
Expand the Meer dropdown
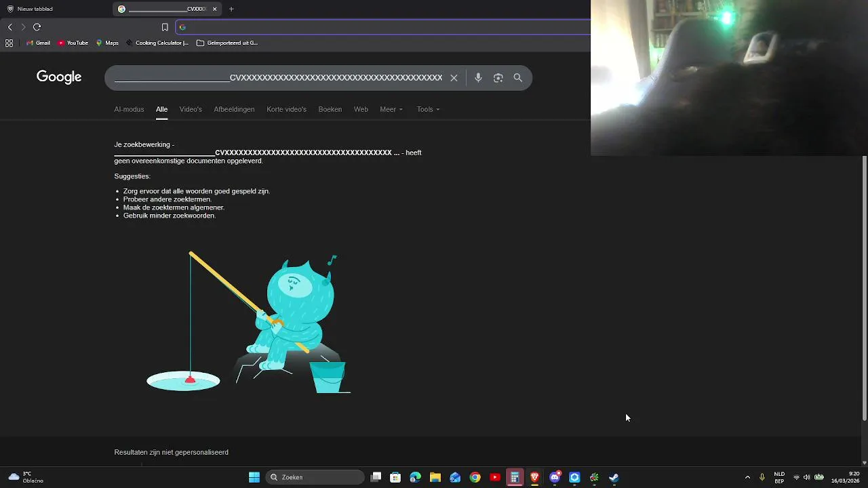(391, 109)
